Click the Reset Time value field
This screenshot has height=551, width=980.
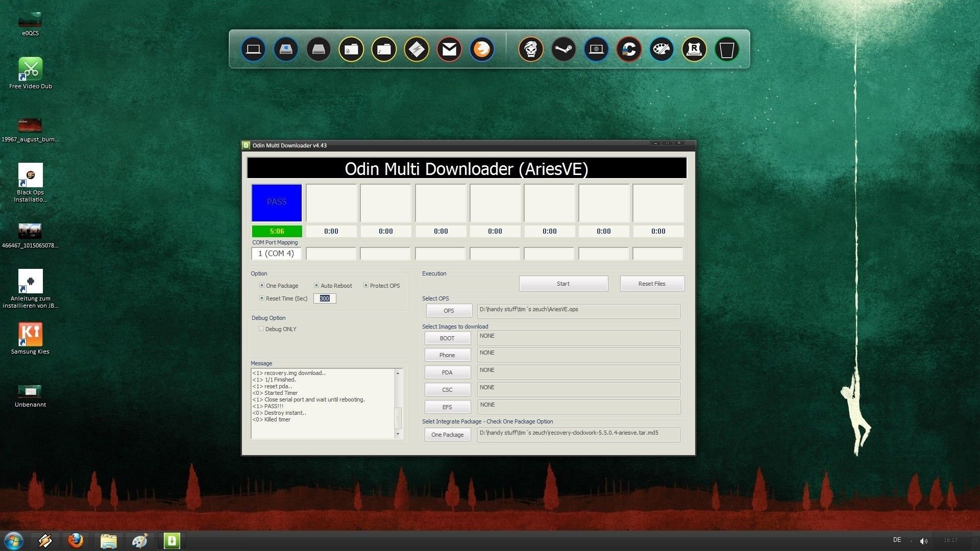click(325, 298)
